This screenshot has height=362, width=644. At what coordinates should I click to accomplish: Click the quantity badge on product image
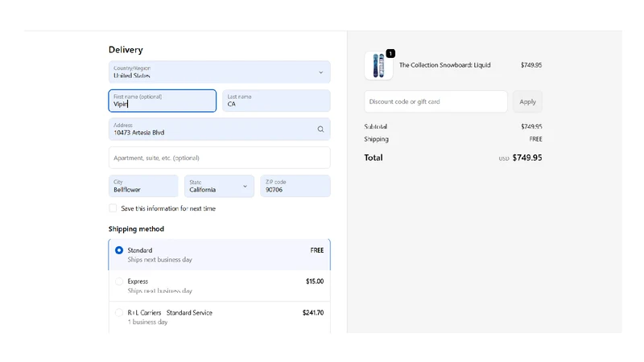[390, 53]
